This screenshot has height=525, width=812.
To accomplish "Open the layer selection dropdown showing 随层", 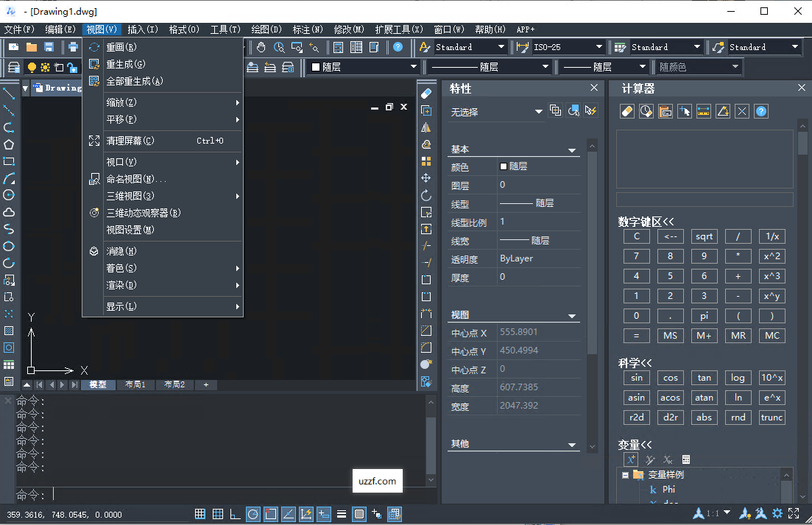I will [x=412, y=66].
